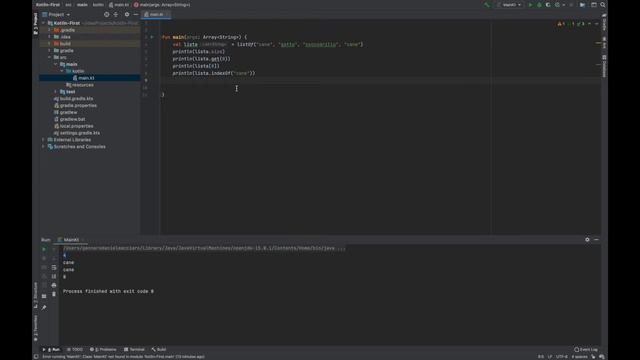
Task: Open the Terminal tool window tab
Action: [134, 349]
